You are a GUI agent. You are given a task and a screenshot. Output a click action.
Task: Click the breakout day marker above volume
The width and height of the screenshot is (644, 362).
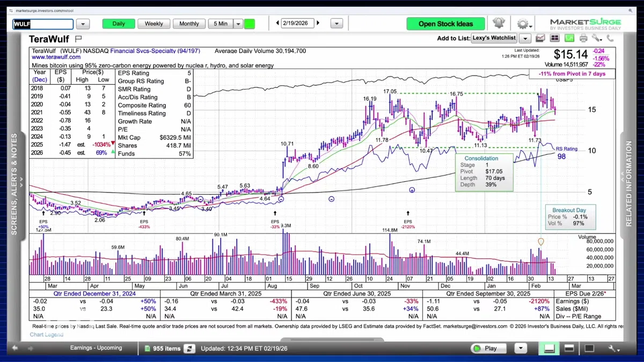click(x=540, y=242)
